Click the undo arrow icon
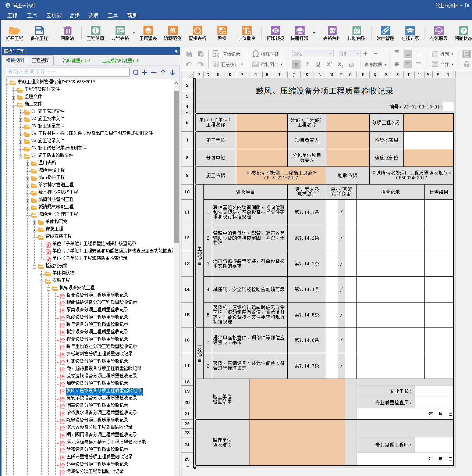 pos(189,64)
